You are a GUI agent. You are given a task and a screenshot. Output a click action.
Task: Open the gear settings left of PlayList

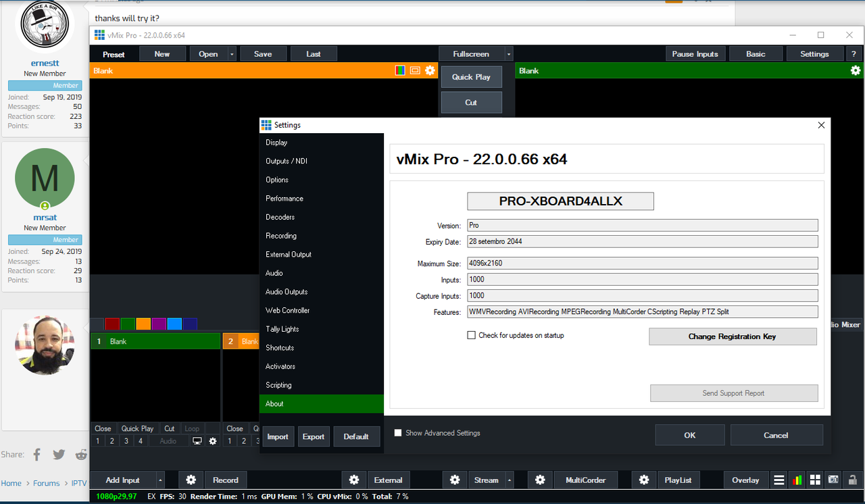click(644, 480)
